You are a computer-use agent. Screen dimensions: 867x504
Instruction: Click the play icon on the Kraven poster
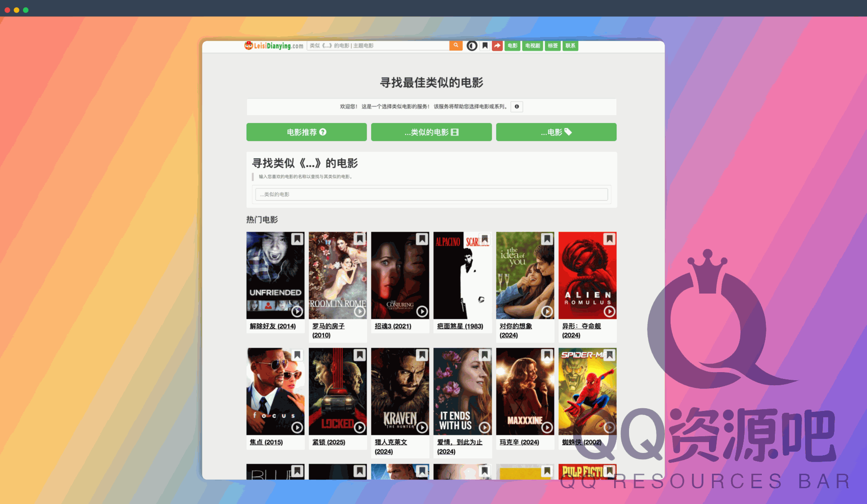(422, 427)
